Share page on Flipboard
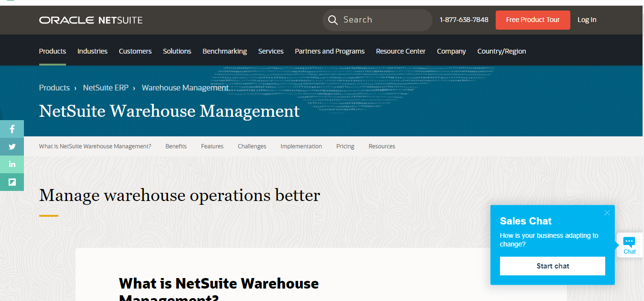644x301 pixels. pyautogui.click(x=12, y=182)
